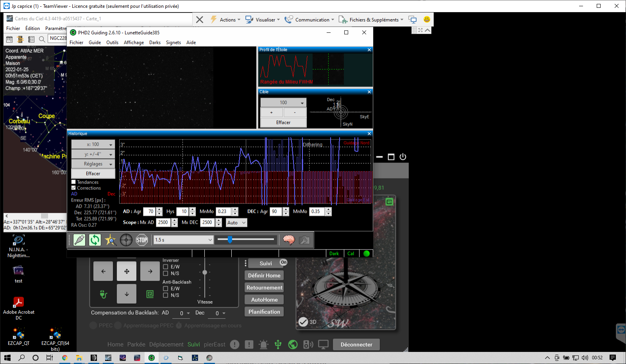Click the Retournement button

click(x=264, y=287)
